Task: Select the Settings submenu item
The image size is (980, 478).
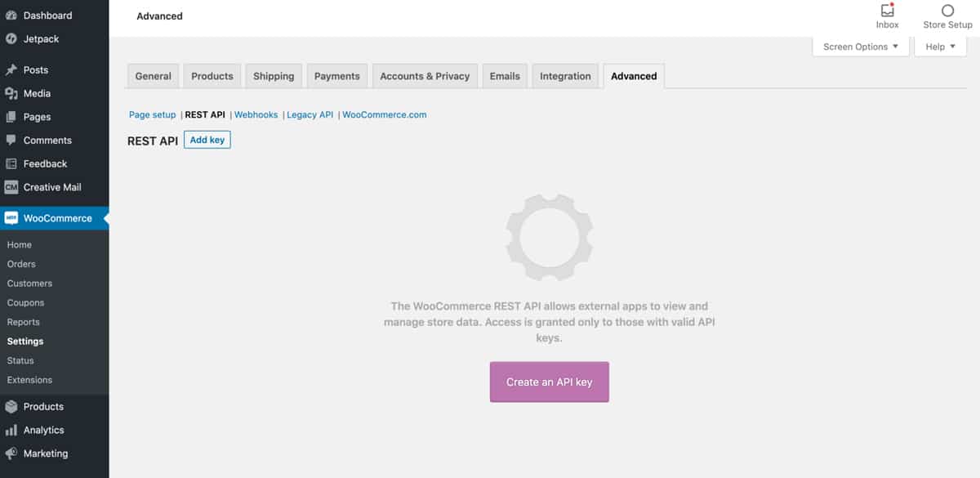Action: [25, 342]
